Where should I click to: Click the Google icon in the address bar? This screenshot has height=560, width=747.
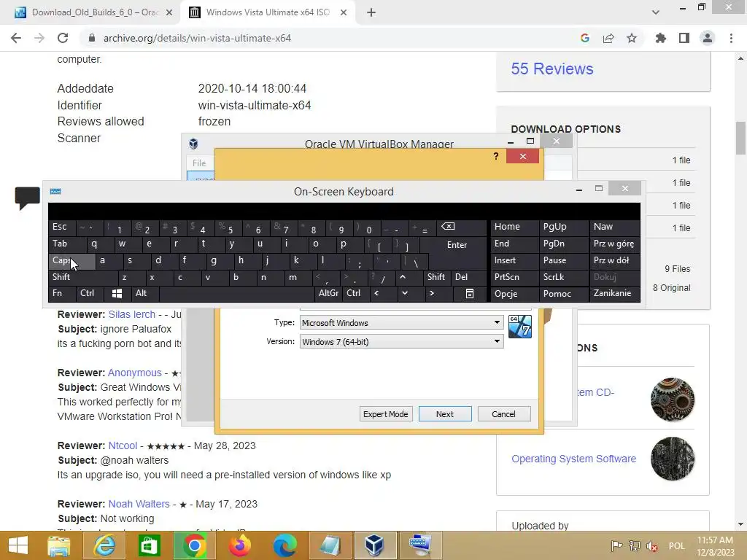(585, 38)
